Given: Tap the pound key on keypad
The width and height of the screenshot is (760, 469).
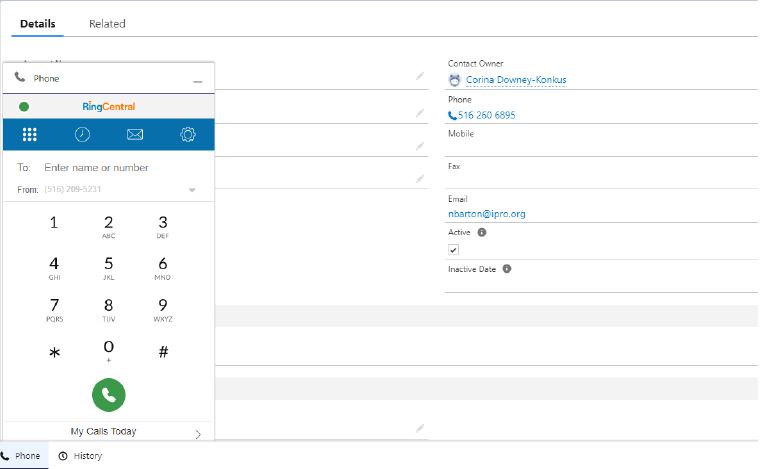Looking at the screenshot, I should [x=163, y=352].
